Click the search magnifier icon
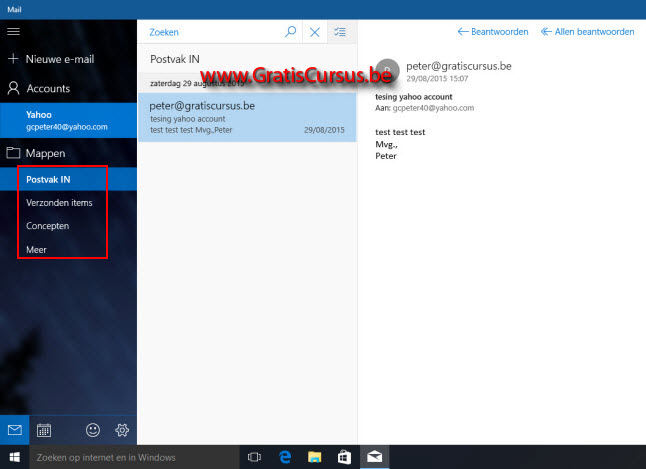646x469 pixels. point(290,32)
